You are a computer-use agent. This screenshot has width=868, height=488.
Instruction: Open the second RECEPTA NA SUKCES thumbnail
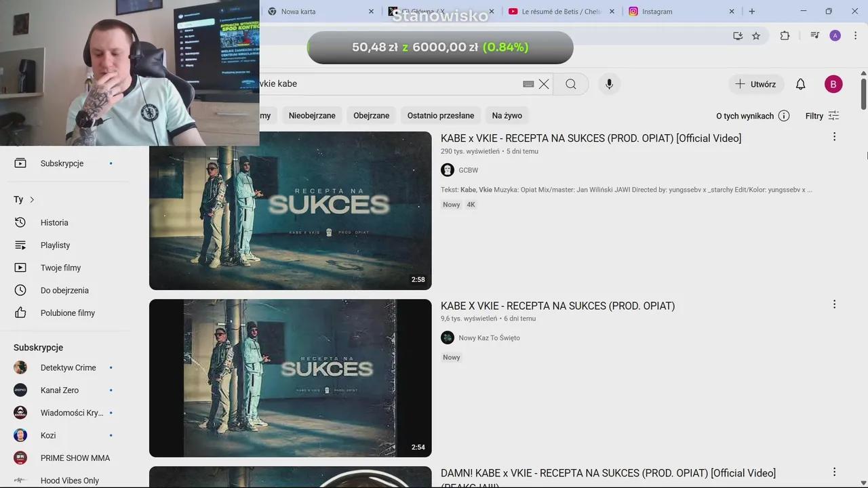coord(290,378)
